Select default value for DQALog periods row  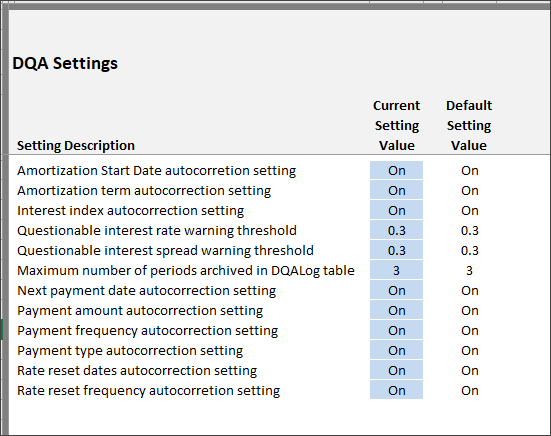click(x=469, y=271)
